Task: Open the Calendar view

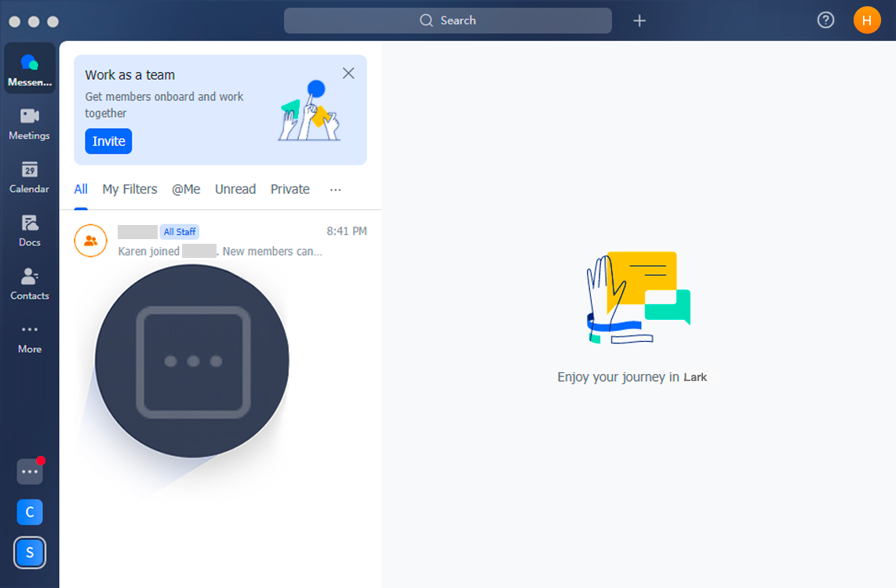Action: [x=30, y=176]
